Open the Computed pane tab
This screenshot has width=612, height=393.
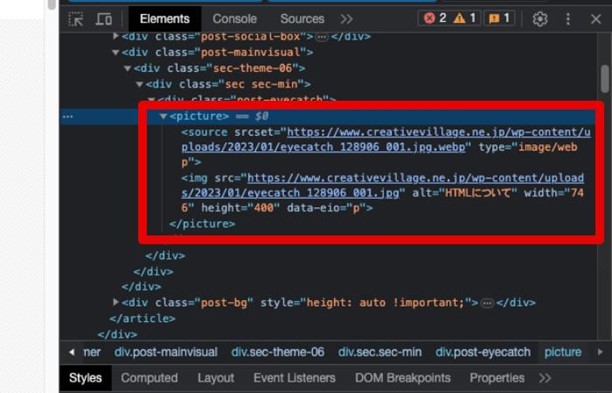(149, 378)
